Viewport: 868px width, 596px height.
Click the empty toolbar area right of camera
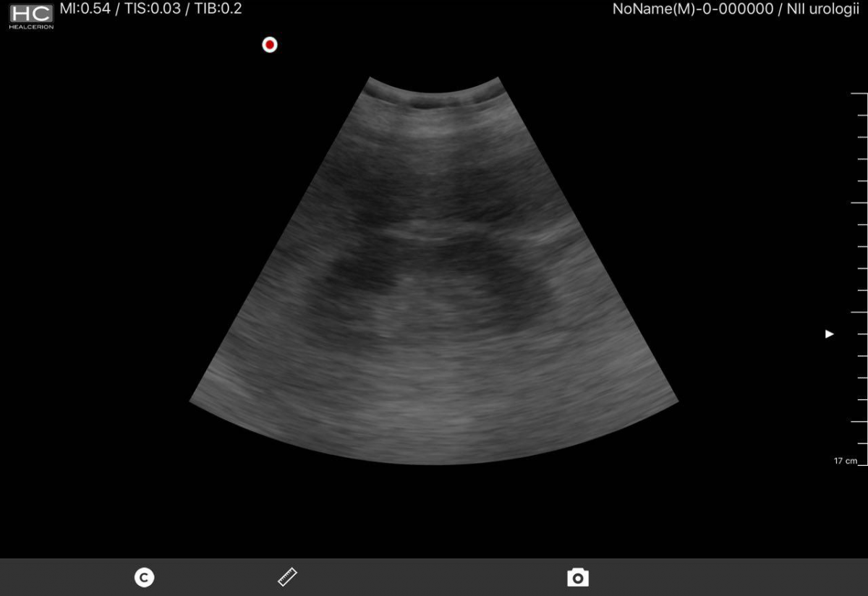pos(723,577)
